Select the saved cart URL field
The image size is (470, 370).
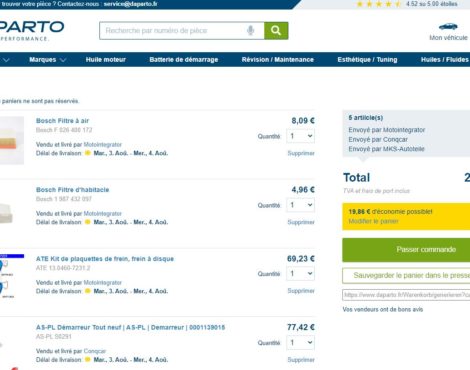(x=406, y=295)
